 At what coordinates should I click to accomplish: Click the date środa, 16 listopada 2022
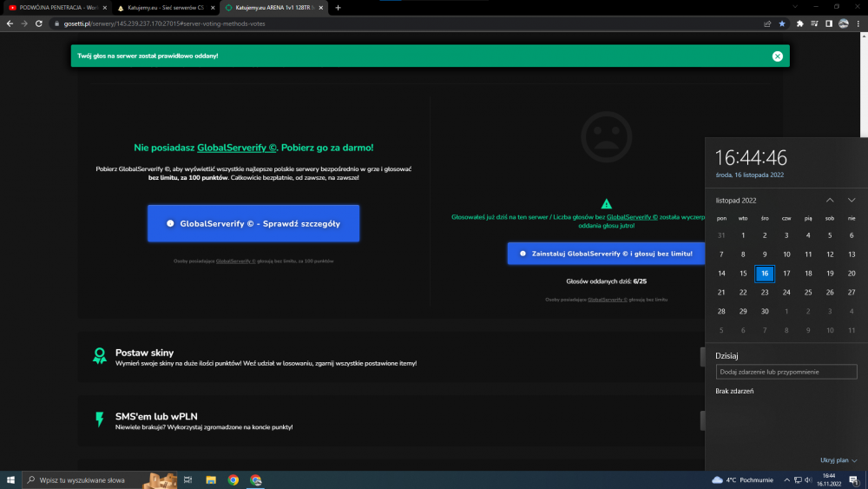[750, 175]
